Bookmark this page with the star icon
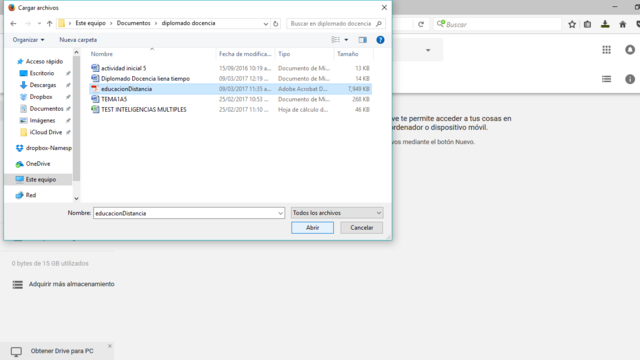Viewport: 640px width, 360px height. pyautogui.click(x=572, y=24)
